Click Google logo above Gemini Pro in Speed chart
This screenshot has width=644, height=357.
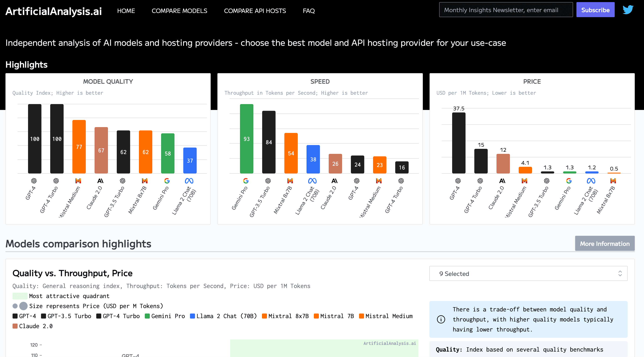coord(246,181)
